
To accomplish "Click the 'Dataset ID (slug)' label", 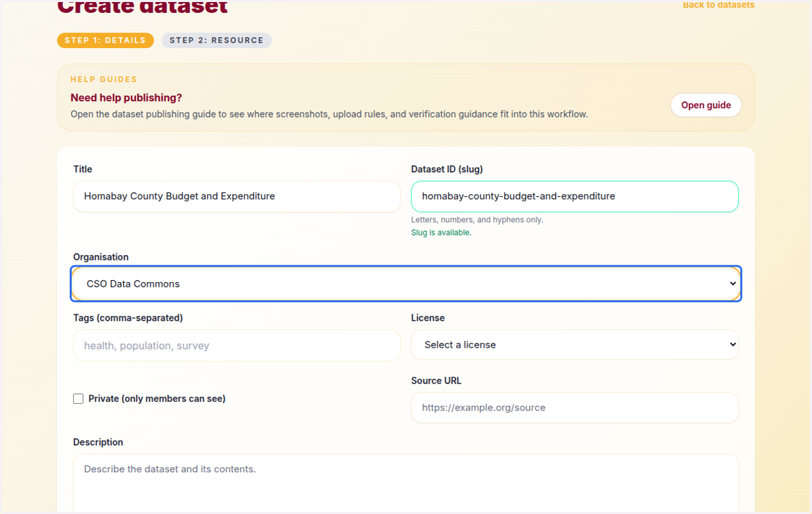I will click(x=447, y=169).
